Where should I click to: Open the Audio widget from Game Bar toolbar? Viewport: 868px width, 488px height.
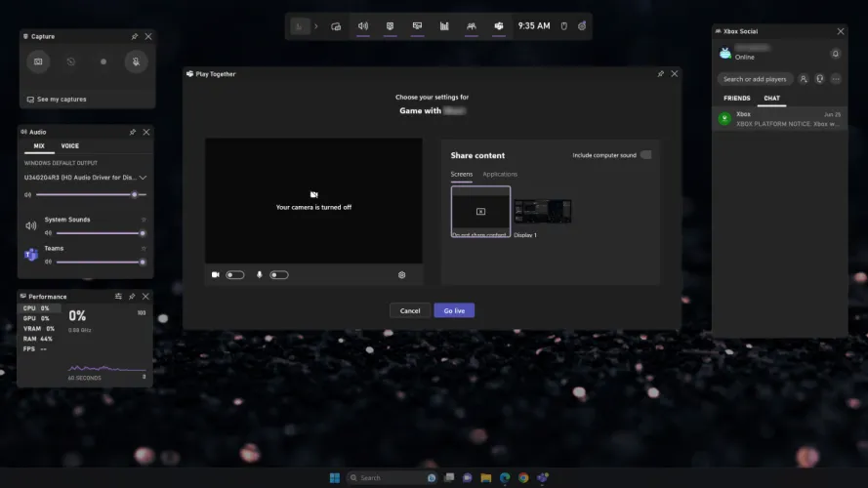(363, 26)
